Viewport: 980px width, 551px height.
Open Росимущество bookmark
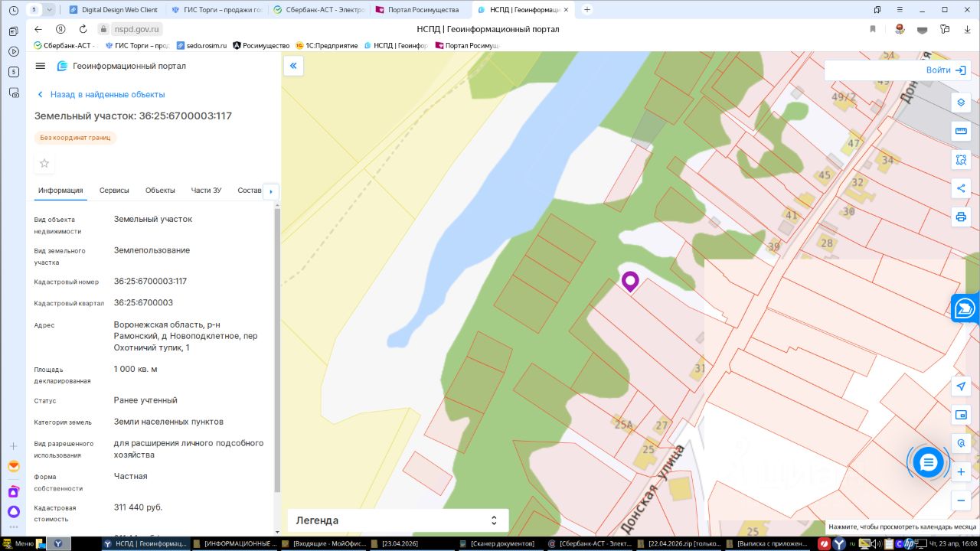pos(261,46)
